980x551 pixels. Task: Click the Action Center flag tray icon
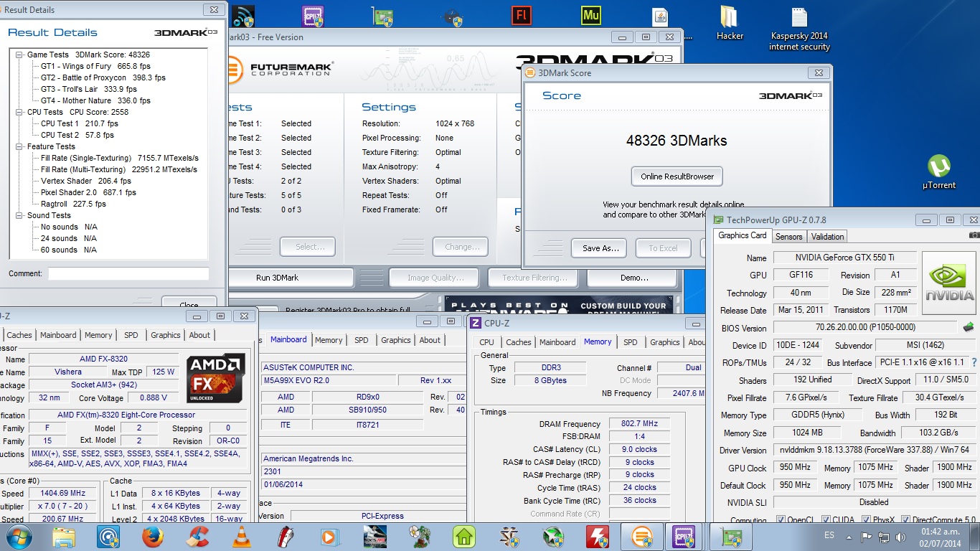pos(867,537)
